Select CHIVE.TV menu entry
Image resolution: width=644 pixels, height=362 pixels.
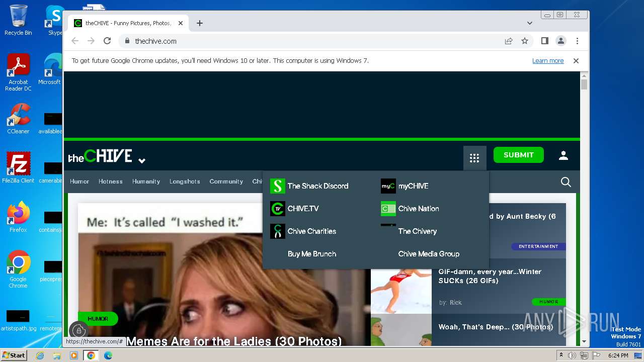coord(303,209)
